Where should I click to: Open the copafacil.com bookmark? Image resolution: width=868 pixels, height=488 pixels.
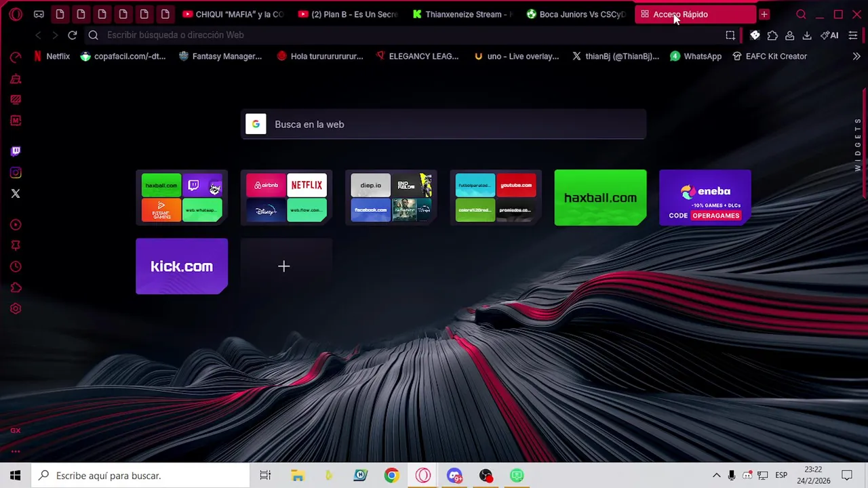coord(123,56)
